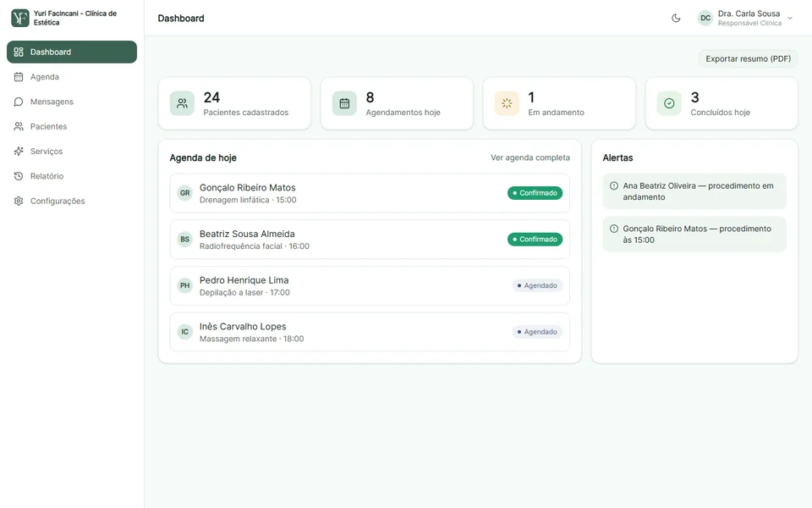
Task: Open the Ver agenda completa link
Action: point(530,157)
